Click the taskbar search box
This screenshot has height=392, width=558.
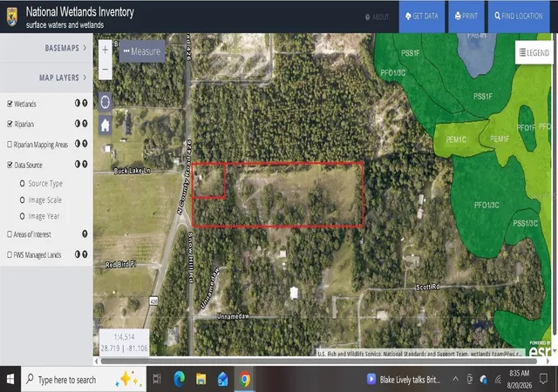84,379
